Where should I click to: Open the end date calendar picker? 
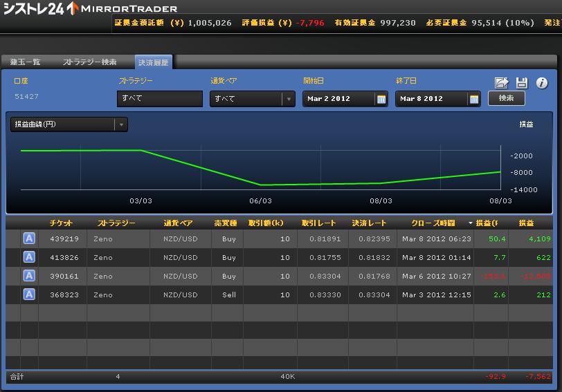pos(474,99)
